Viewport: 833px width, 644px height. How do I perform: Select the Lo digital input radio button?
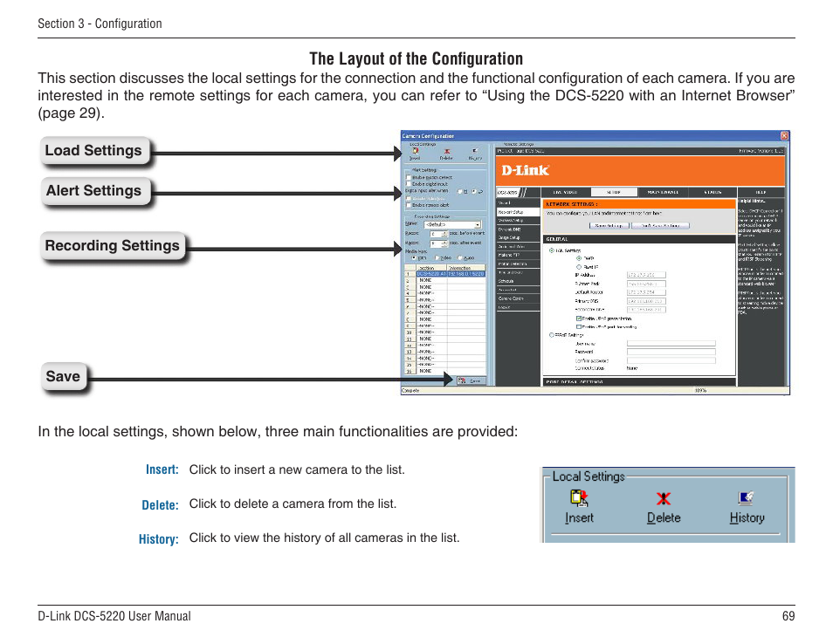(x=474, y=191)
